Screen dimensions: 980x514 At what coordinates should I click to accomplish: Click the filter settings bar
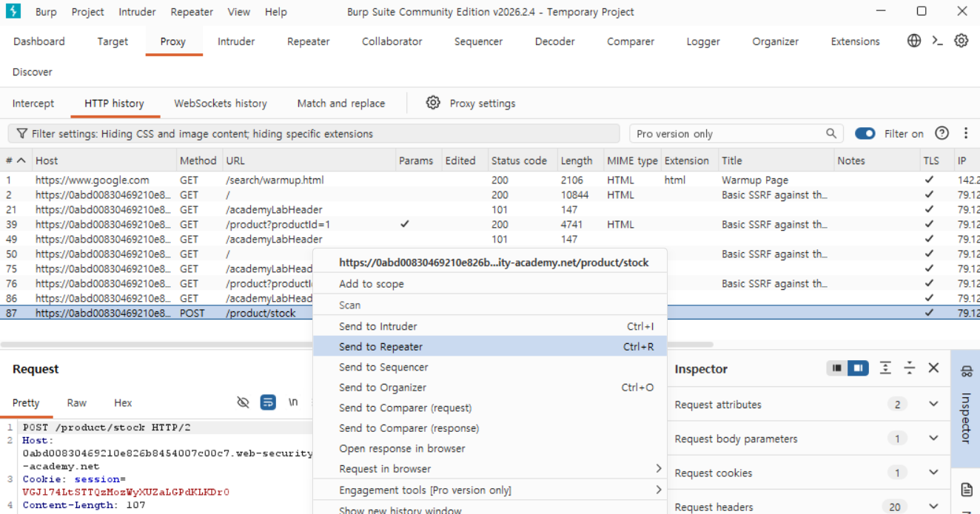[x=314, y=134]
